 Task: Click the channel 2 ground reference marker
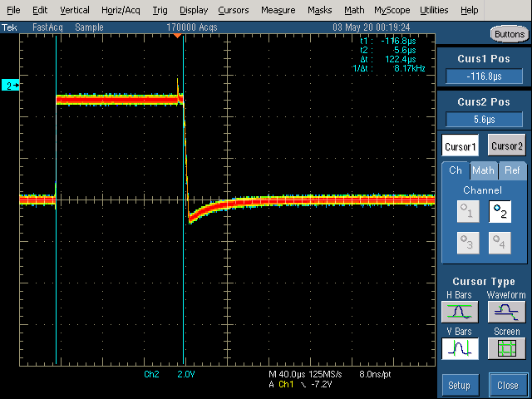[10, 86]
